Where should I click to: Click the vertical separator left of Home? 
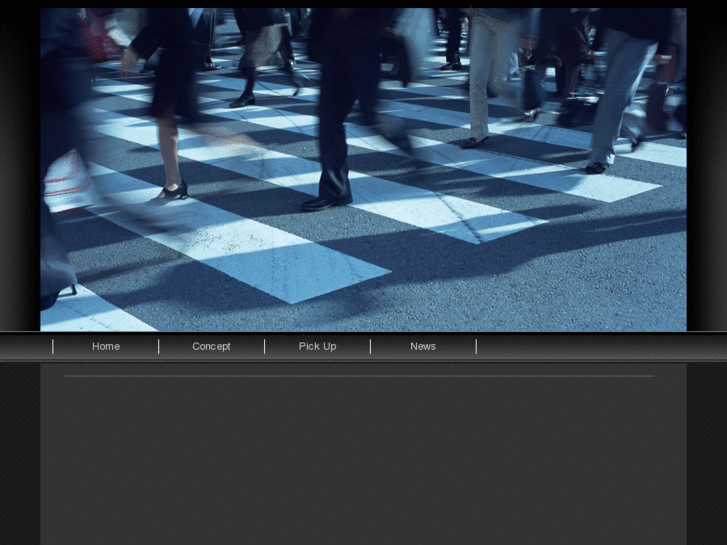(x=53, y=346)
